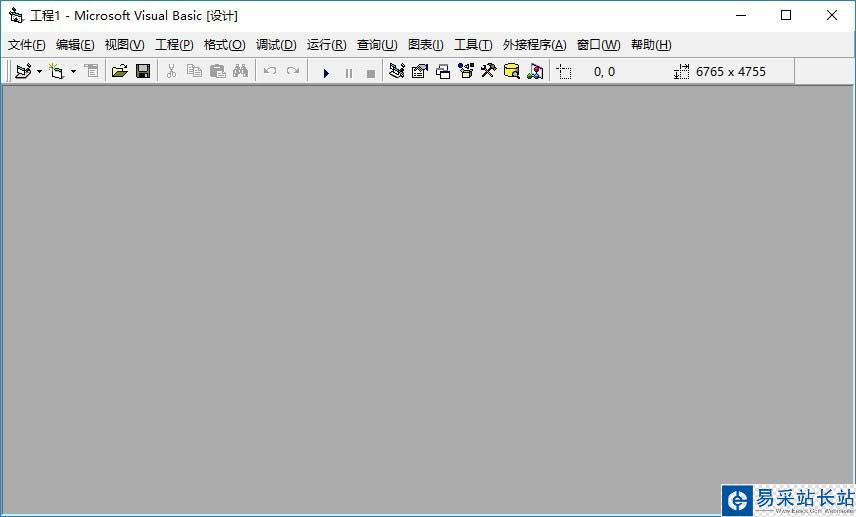The image size is (856, 517).
Task: Expand the Add Project dropdown arrow
Action: click(x=39, y=72)
